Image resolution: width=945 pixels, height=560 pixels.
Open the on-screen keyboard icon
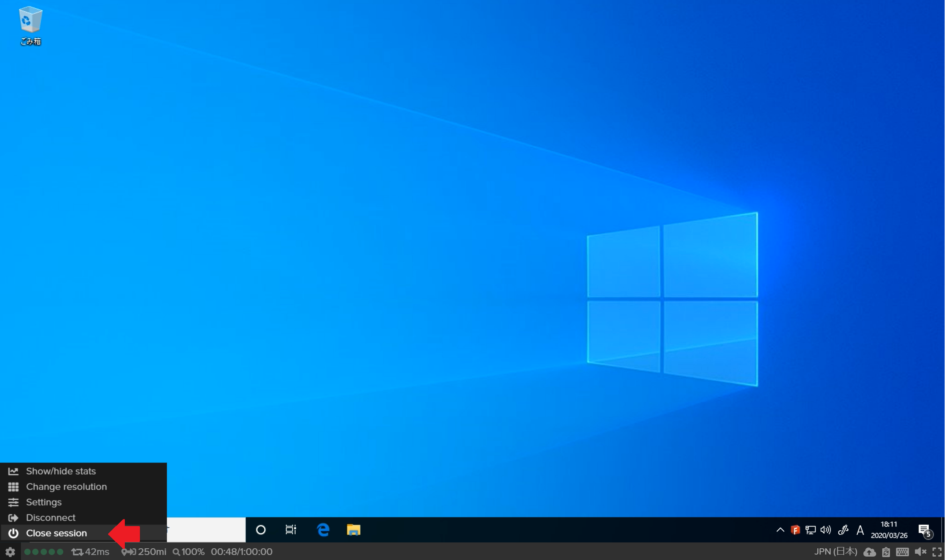[x=902, y=552]
